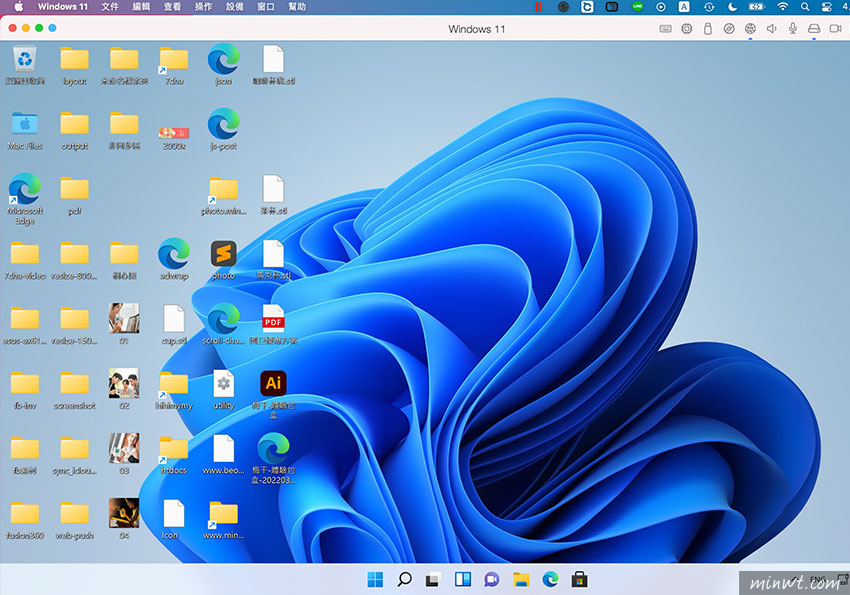Open the 編輯 menu in macOS menu bar
The width and height of the screenshot is (850, 595).
[141, 7]
